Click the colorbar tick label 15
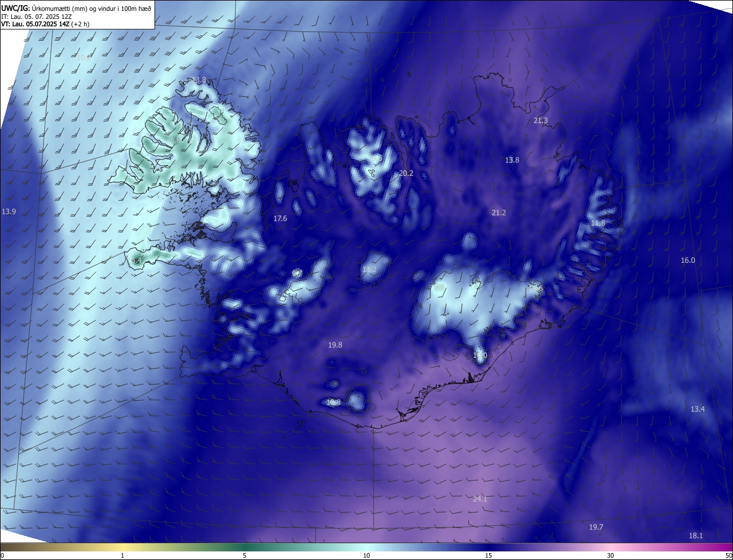The image size is (733, 560). (x=488, y=555)
